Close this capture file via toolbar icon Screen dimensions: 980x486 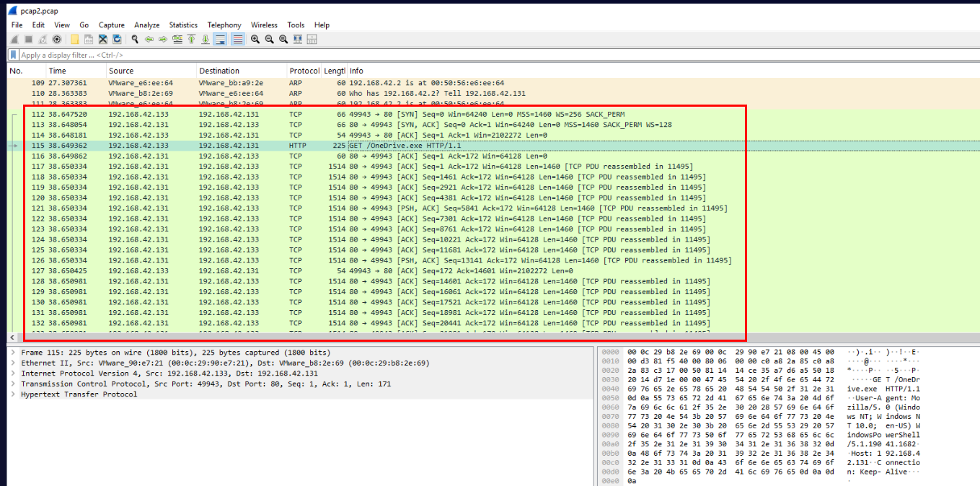click(103, 39)
